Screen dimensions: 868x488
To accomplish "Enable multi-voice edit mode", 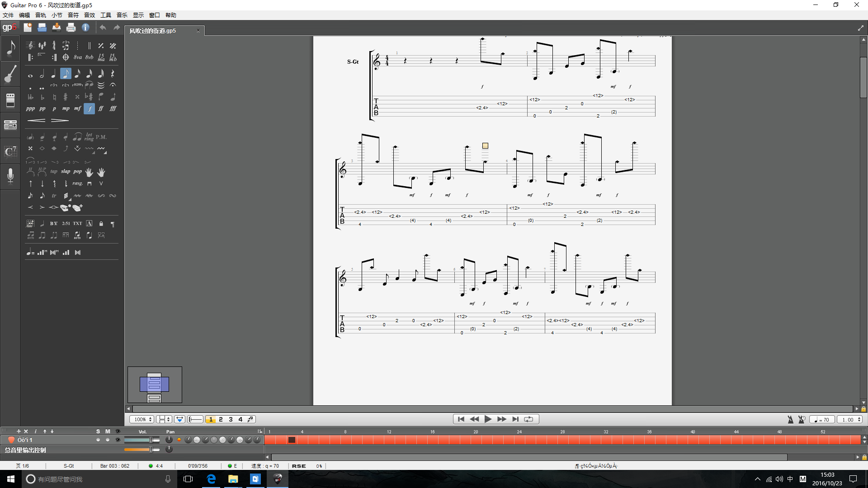I will coord(250,420).
